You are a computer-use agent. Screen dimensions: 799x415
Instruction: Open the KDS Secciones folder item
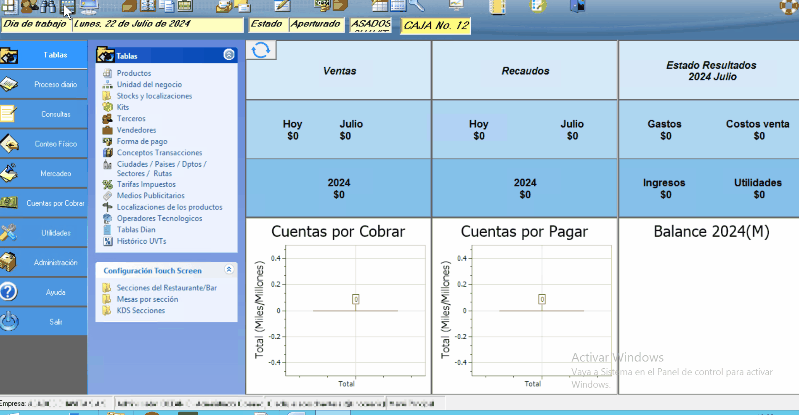(x=140, y=310)
